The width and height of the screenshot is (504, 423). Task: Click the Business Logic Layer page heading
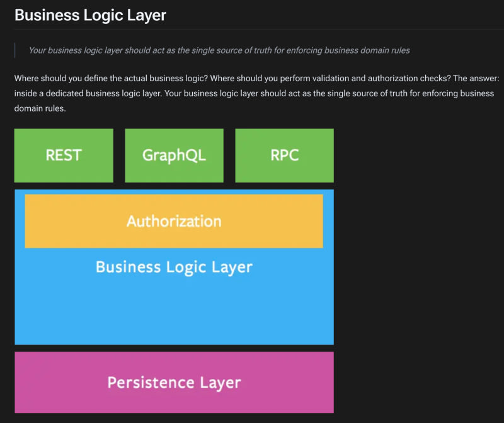(90, 15)
